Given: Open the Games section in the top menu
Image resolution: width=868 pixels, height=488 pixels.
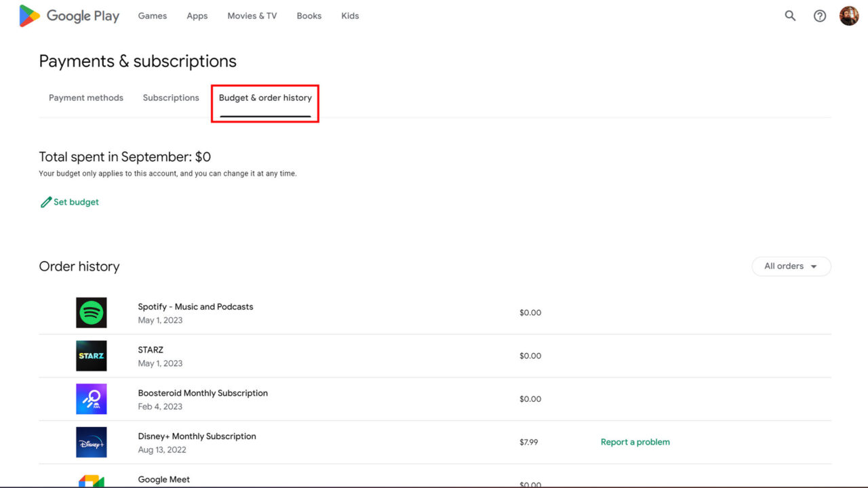Looking at the screenshot, I should point(152,16).
